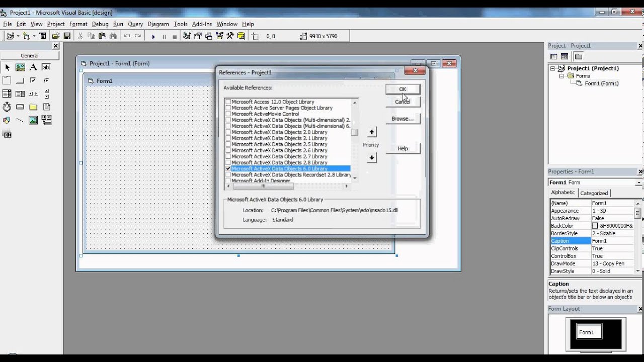The width and height of the screenshot is (644, 362).
Task: Open the File menu
Action: click(x=8, y=24)
